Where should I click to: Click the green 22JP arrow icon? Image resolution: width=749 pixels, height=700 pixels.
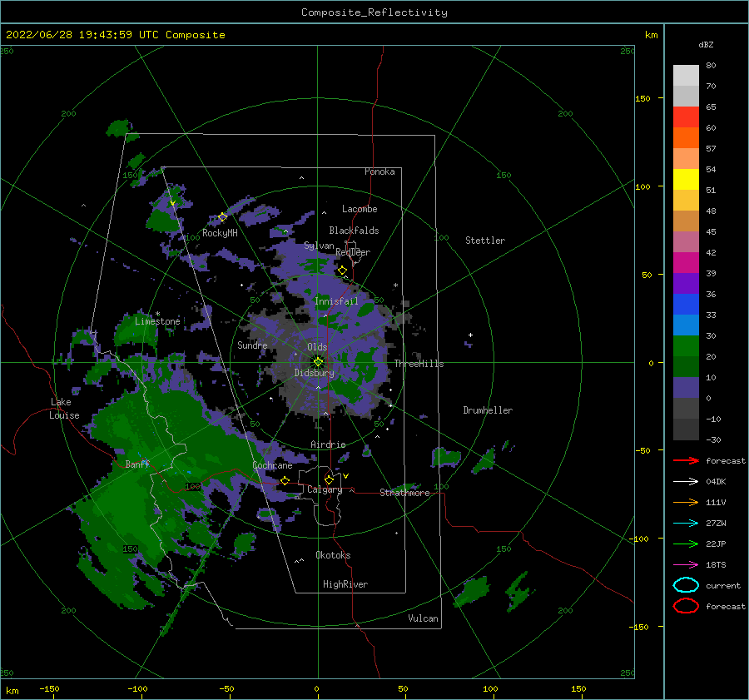[686, 544]
